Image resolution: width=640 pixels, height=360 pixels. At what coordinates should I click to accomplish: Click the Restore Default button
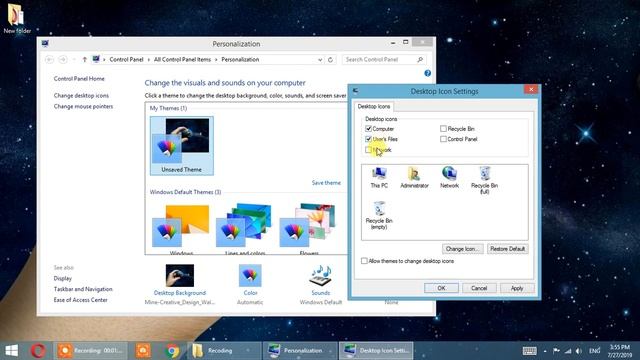(507, 249)
